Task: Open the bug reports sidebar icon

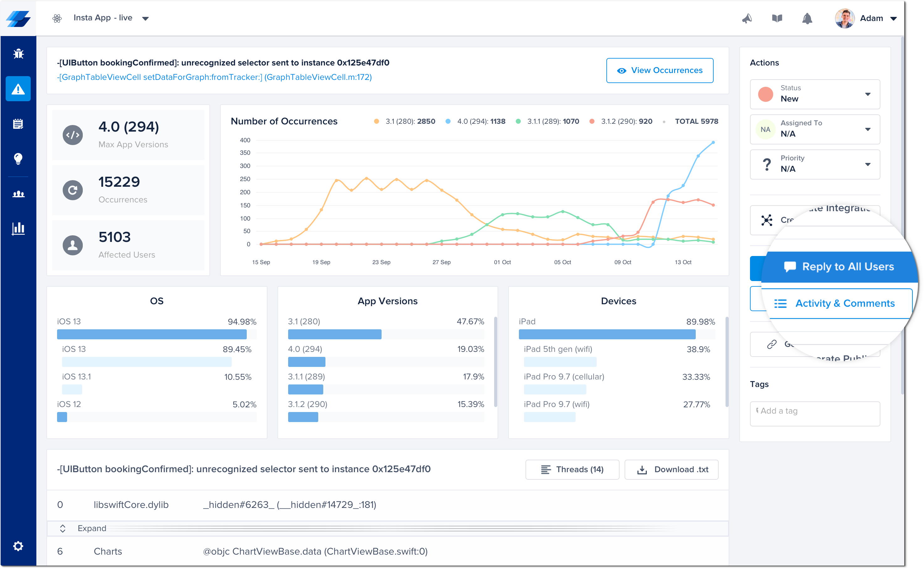Action: [18, 54]
